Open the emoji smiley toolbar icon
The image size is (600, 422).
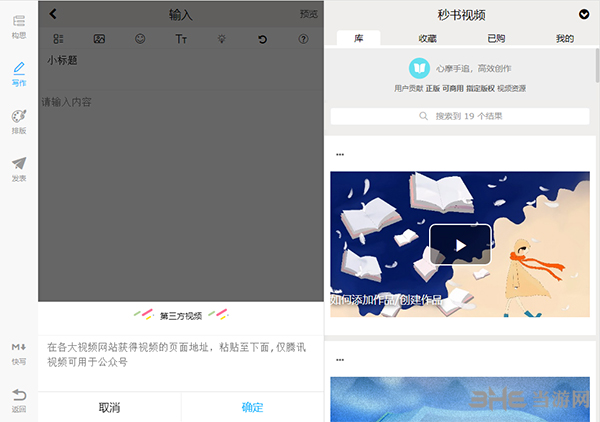pyautogui.click(x=140, y=39)
